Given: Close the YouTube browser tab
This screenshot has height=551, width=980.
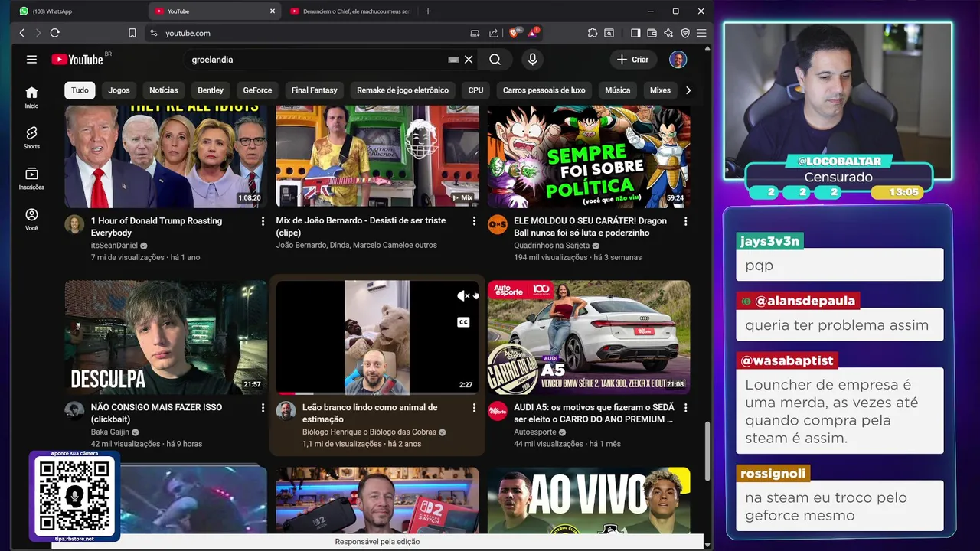Looking at the screenshot, I should point(273,11).
